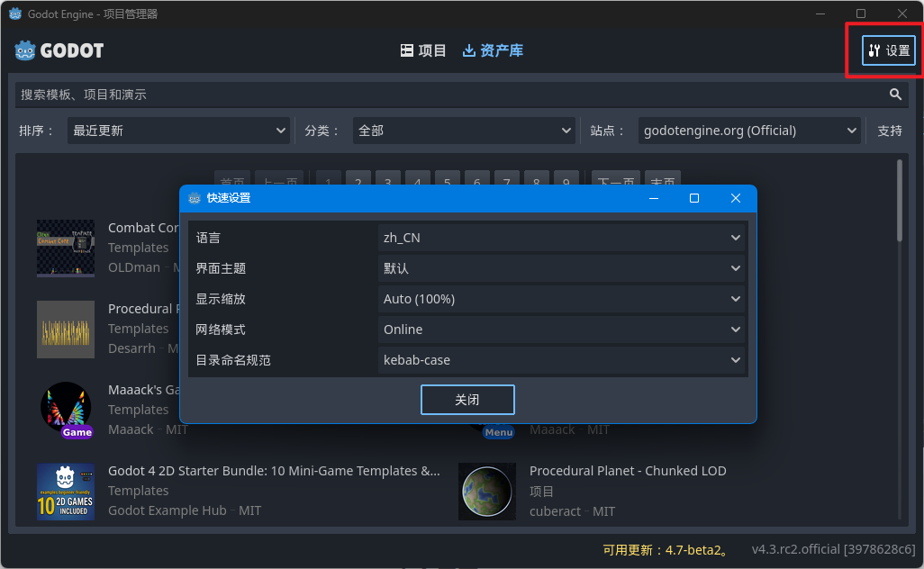The width and height of the screenshot is (924, 569).
Task: Open the Procedural asset thumbnail by Desarrh
Action: [x=66, y=330]
